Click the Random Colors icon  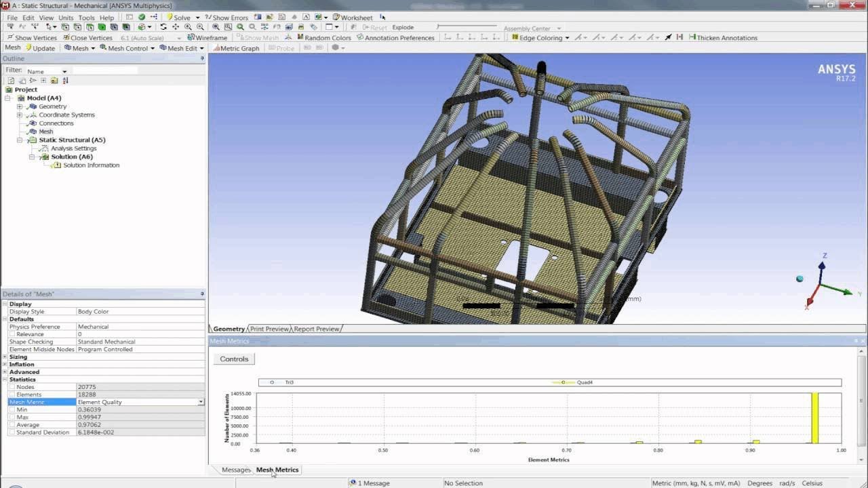(299, 37)
